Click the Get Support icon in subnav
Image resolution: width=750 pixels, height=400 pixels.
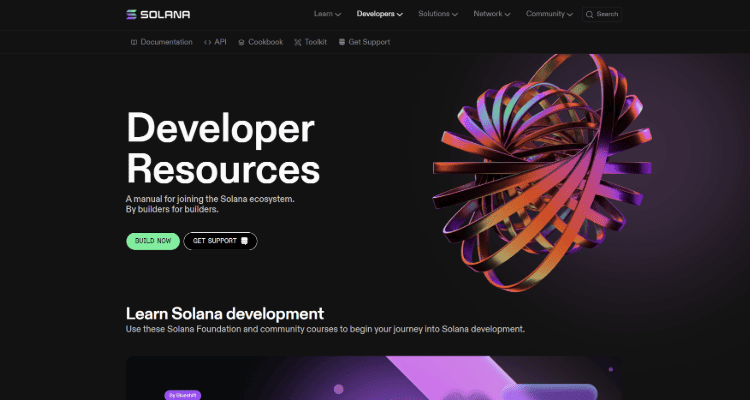342,42
